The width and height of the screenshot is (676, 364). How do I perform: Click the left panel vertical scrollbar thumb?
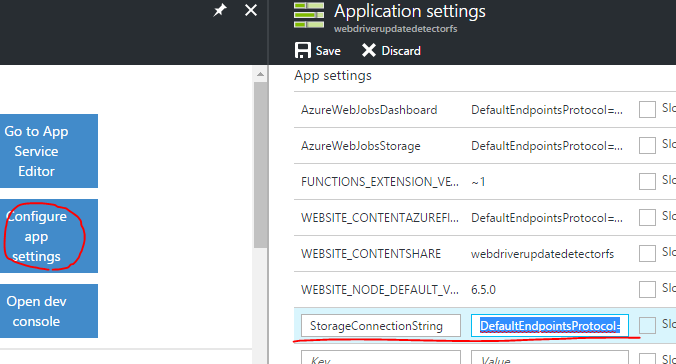point(260,164)
